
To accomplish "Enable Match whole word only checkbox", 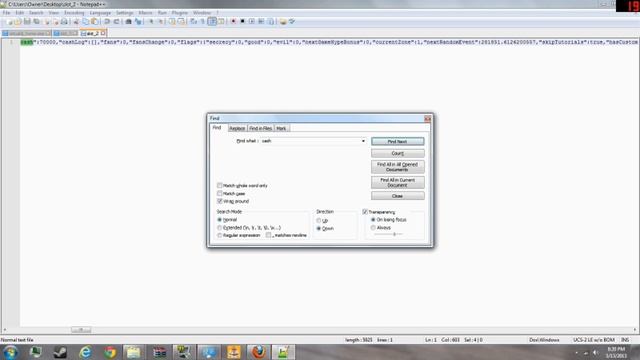I will pyautogui.click(x=220, y=186).
